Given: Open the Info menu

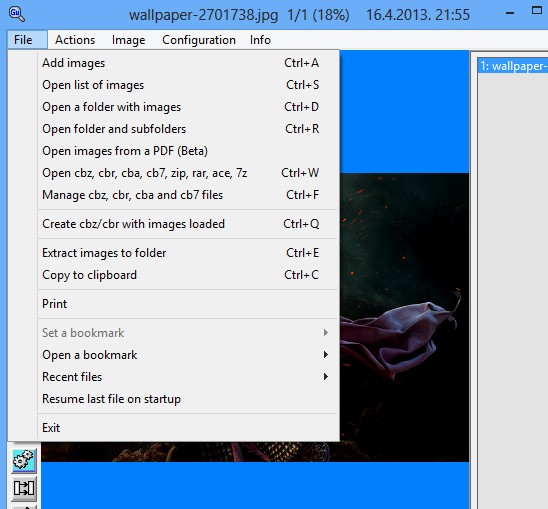Looking at the screenshot, I should 260,40.
